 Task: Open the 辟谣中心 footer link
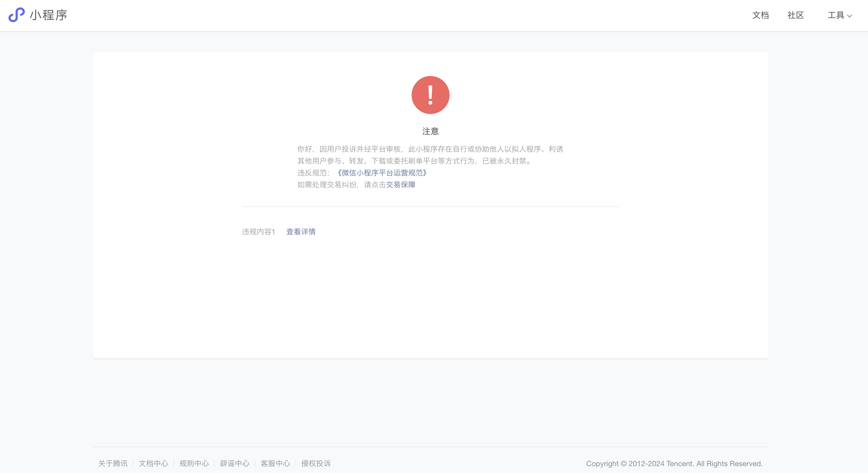click(x=235, y=463)
